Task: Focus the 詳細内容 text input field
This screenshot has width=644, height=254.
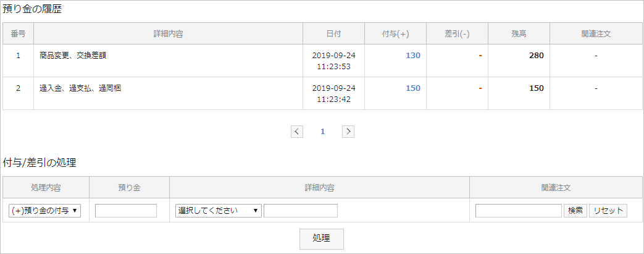Action: click(x=301, y=211)
